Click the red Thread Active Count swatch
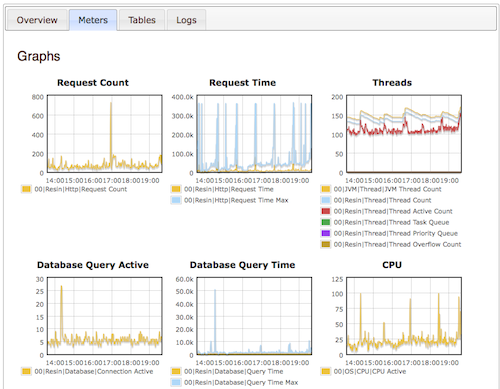The height and width of the screenshot is (389, 500). click(326, 211)
